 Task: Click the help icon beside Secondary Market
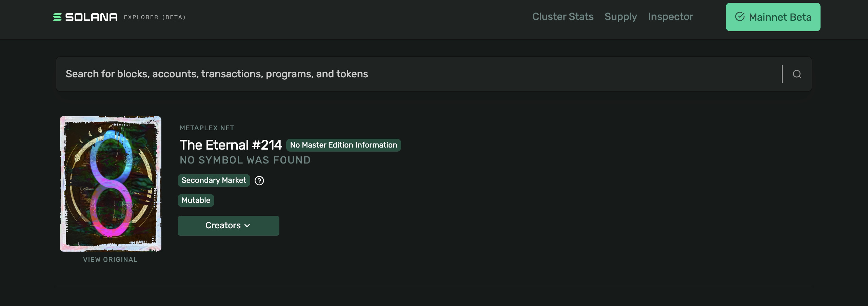259,181
